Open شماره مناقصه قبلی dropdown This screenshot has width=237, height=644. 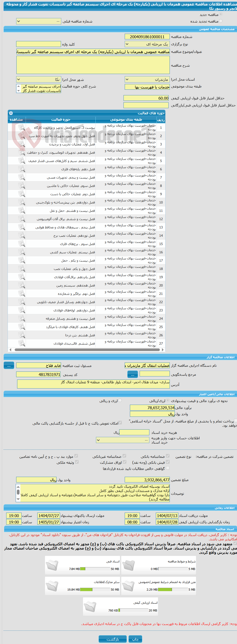[x=38, y=22]
